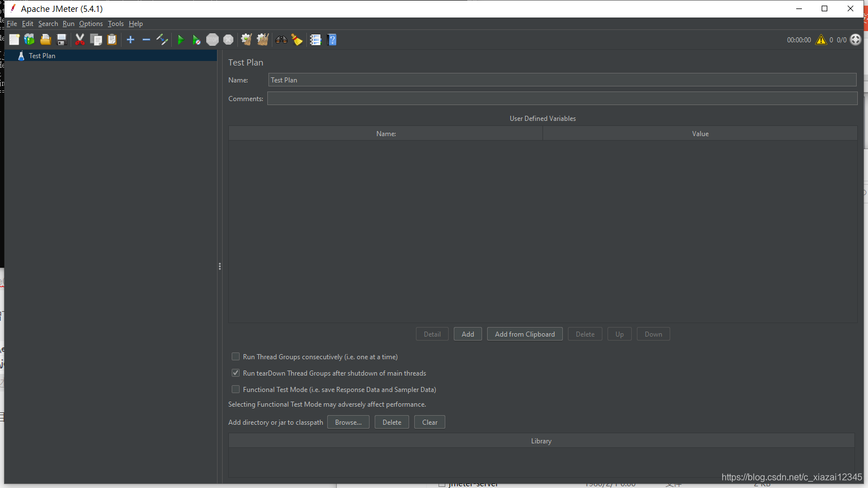This screenshot has height=488, width=868.
Task: Click the Library column header
Action: click(x=541, y=441)
